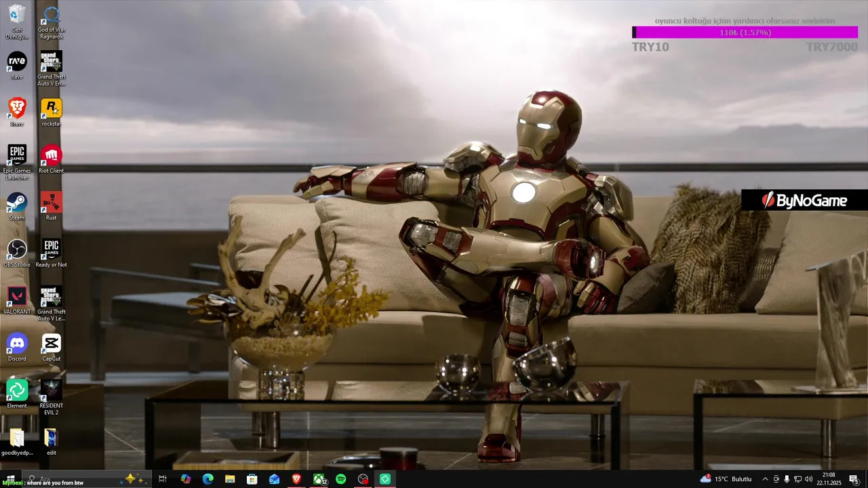This screenshot has height=488, width=868.
Task: Open Microsoft Store from the taskbar
Action: (x=252, y=479)
